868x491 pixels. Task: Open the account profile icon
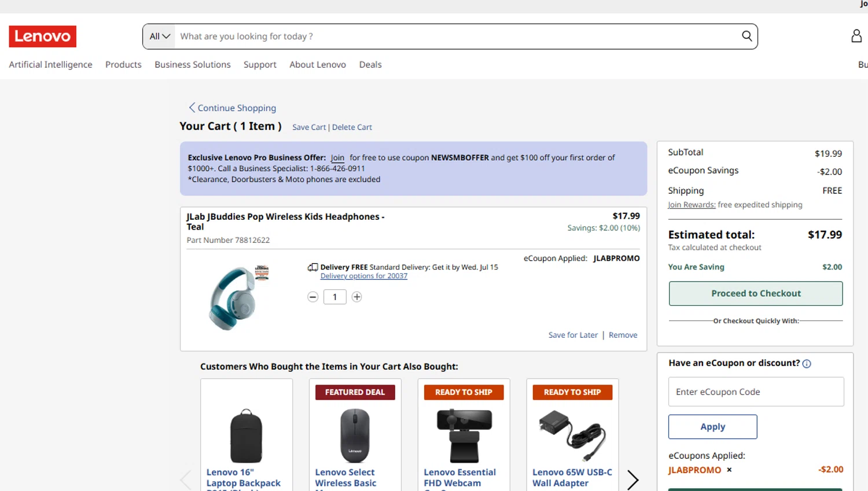[x=856, y=36]
